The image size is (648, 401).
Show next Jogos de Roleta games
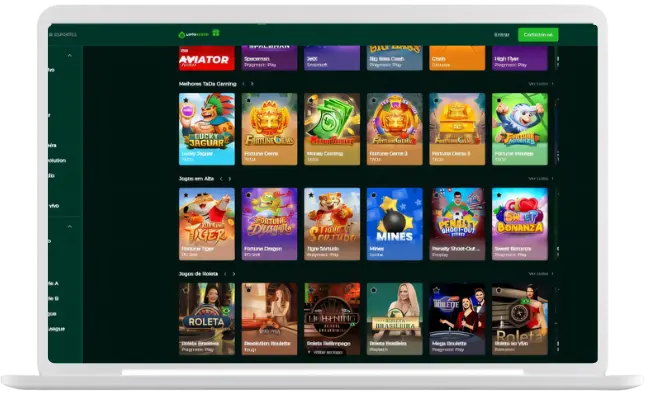point(234,274)
